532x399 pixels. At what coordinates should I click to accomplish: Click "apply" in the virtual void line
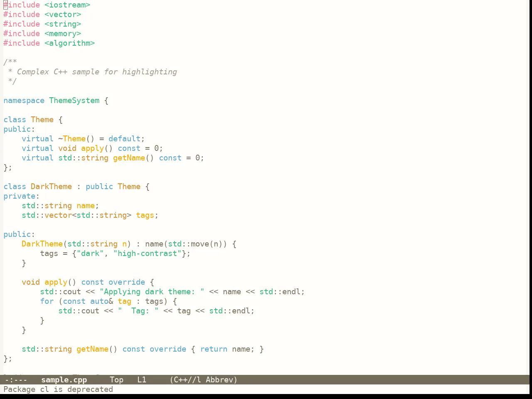[x=92, y=148]
